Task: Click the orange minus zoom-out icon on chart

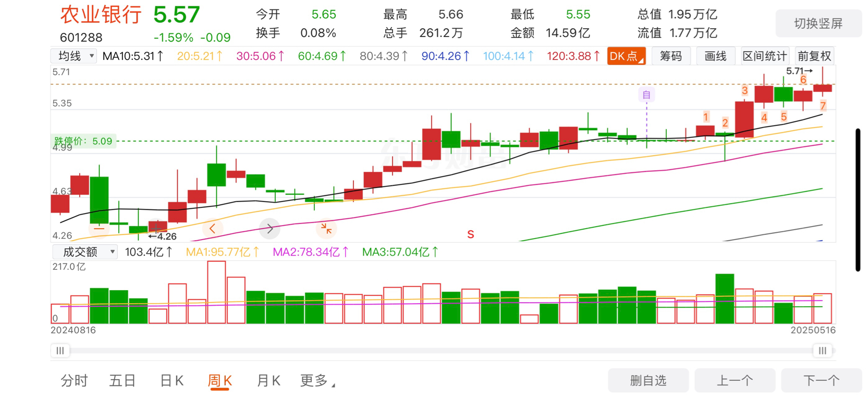Action: (x=99, y=228)
